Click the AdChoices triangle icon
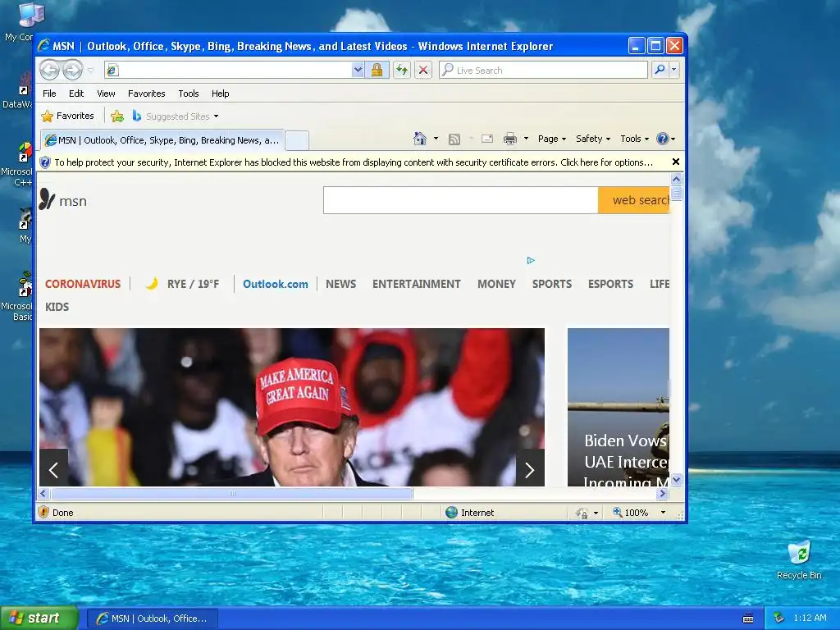The width and height of the screenshot is (840, 630). [x=531, y=260]
